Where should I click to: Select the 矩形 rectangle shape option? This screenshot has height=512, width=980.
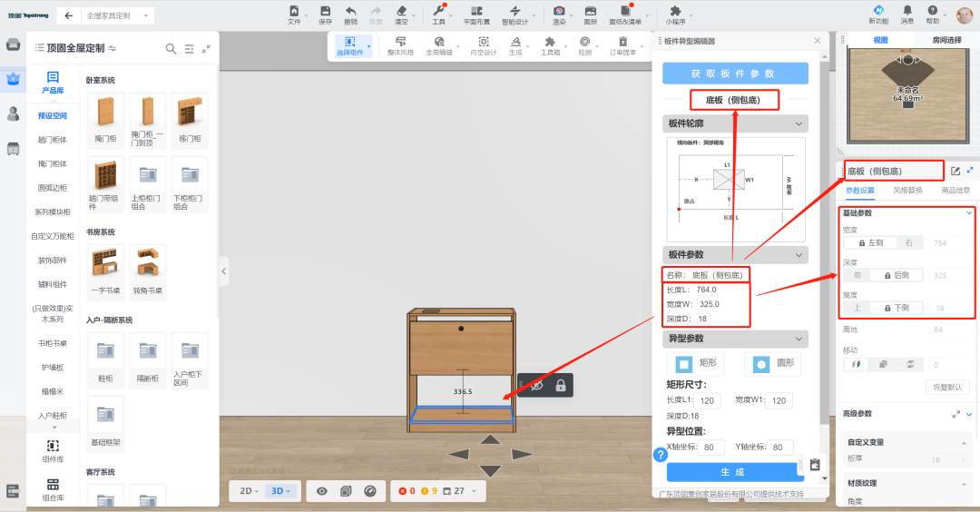pos(696,363)
